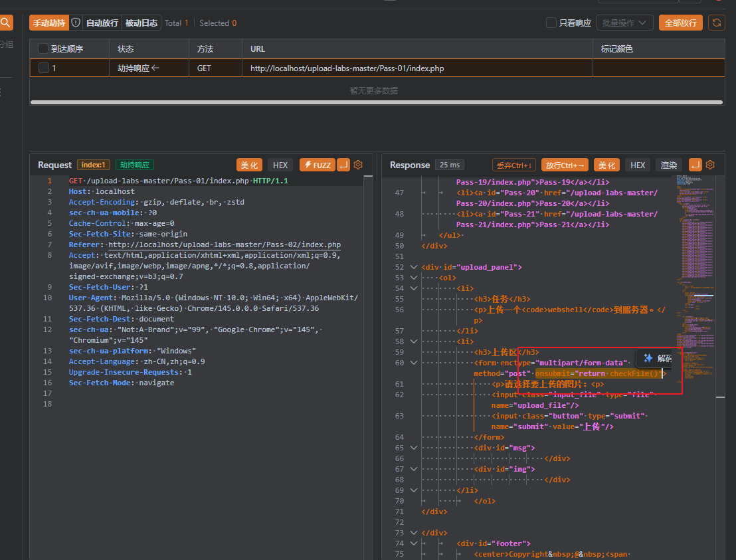Collapse the form element at line 60

point(413,363)
